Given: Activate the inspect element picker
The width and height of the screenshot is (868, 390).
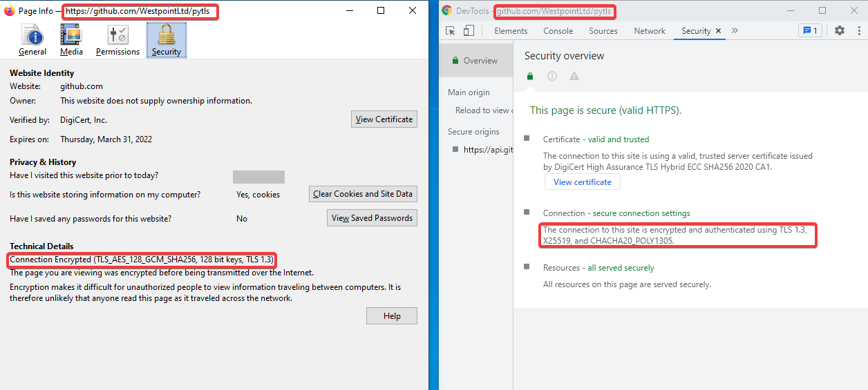Looking at the screenshot, I should click(x=451, y=30).
